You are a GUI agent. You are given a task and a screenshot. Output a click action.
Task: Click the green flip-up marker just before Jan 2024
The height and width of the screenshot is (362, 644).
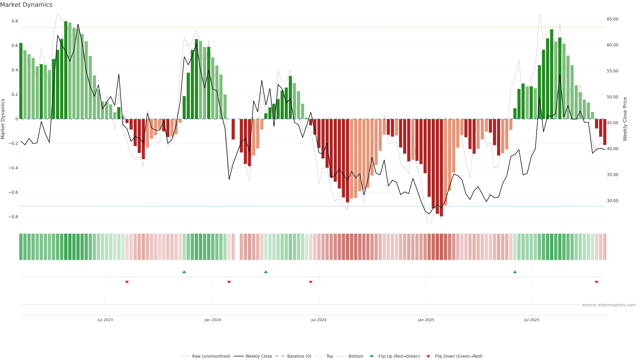tap(184, 272)
